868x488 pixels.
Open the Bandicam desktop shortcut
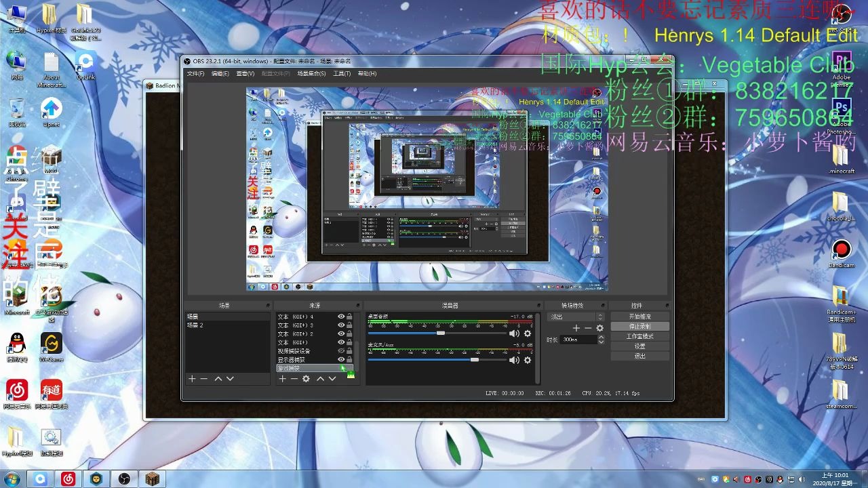(x=841, y=253)
